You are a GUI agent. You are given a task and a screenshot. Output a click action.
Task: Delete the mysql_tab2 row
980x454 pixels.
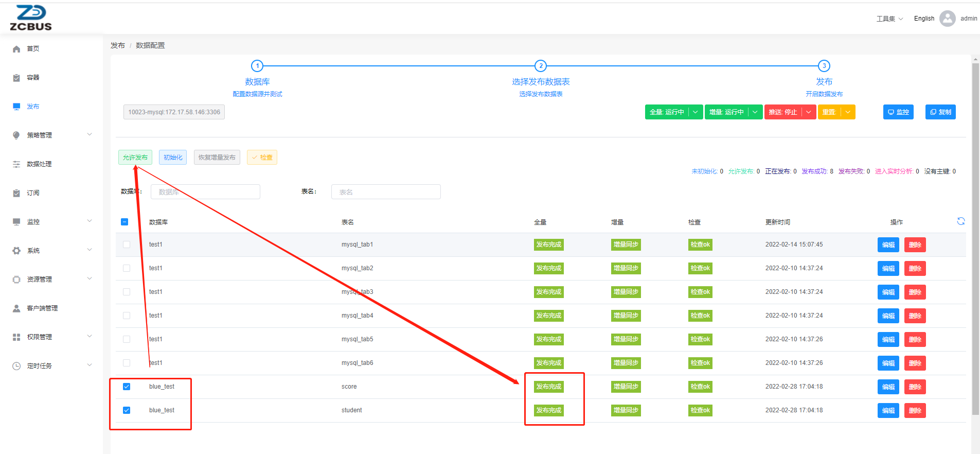pos(915,269)
